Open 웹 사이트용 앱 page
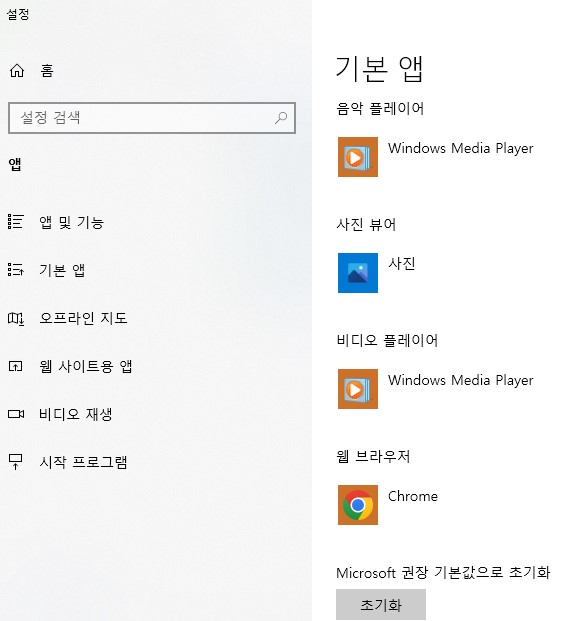 [x=86, y=366]
